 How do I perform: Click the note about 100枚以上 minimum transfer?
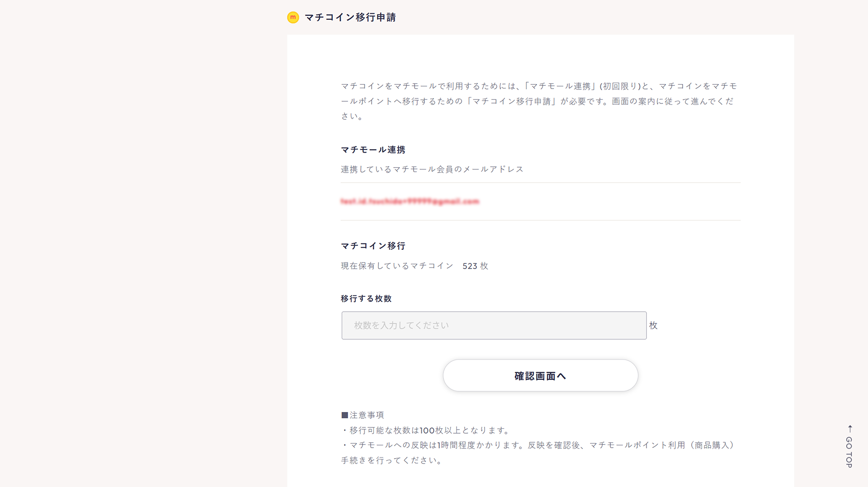pos(426,430)
